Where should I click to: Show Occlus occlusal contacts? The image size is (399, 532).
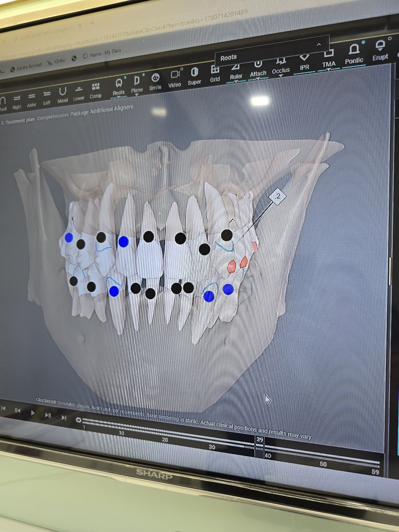[x=281, y=66]
